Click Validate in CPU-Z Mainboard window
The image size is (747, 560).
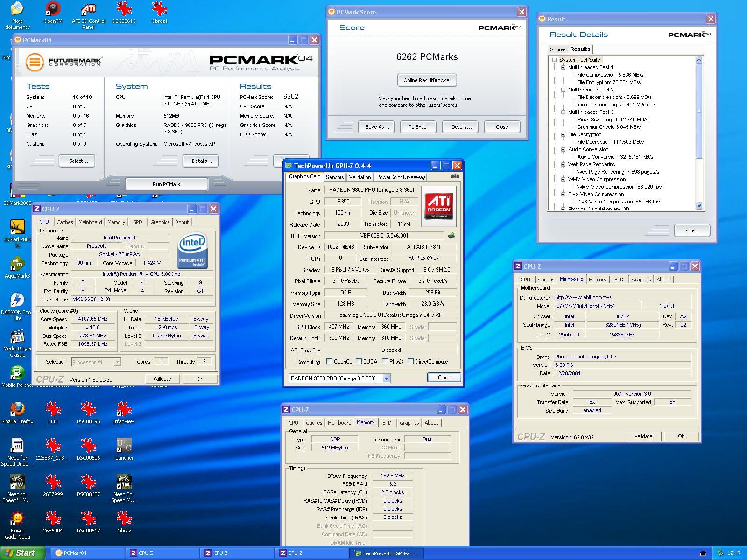coord(643,436)
